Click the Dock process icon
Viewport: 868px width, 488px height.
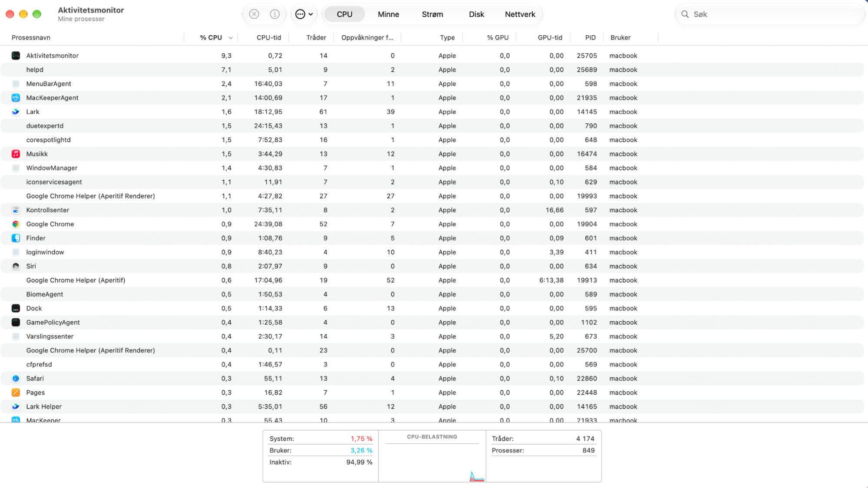coord(16,308)
